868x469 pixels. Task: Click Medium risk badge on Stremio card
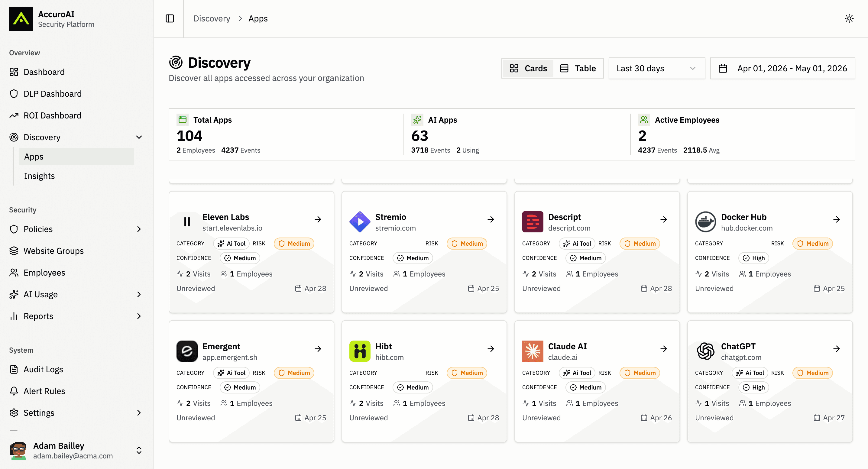pos(467,244)
